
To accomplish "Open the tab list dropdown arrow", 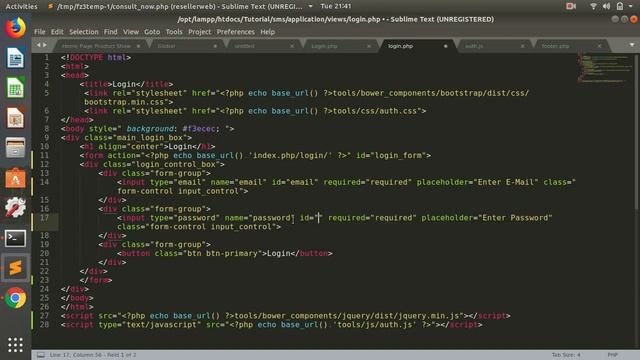I will pyautogui.click(x=632, y=45).
